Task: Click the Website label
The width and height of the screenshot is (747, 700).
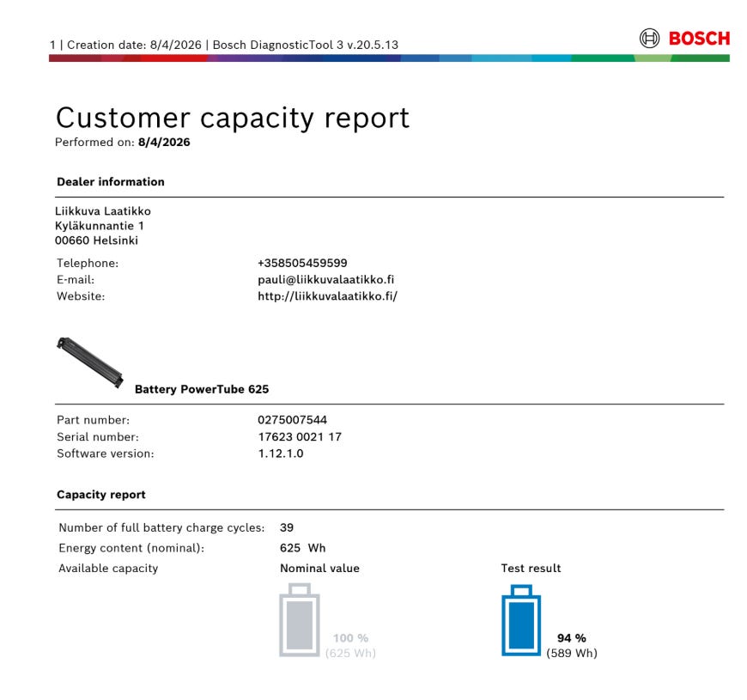Action: click(81, 296)
